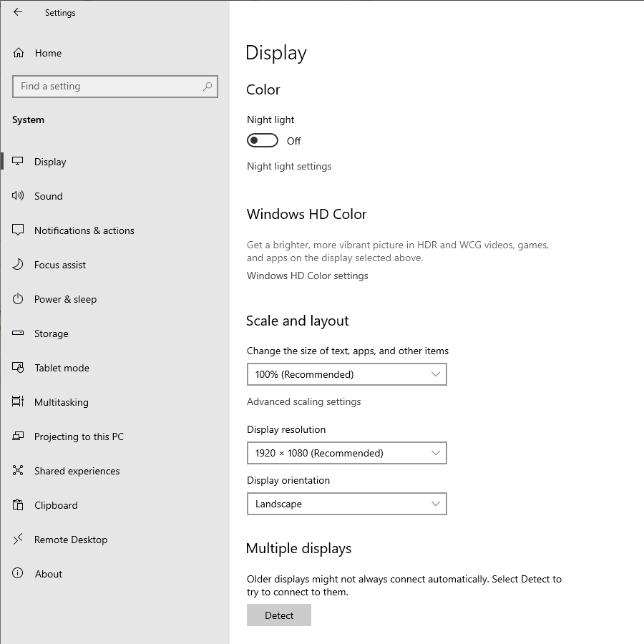Click the About info icon
Viewport: 644px width, 644px height.
coord(18,573)
